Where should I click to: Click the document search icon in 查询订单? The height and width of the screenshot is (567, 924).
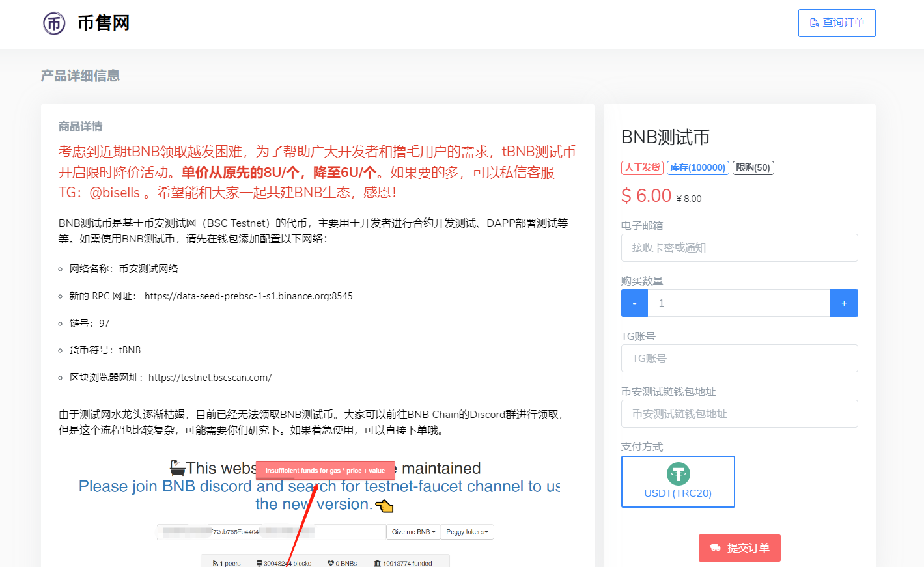click(814, 23)
